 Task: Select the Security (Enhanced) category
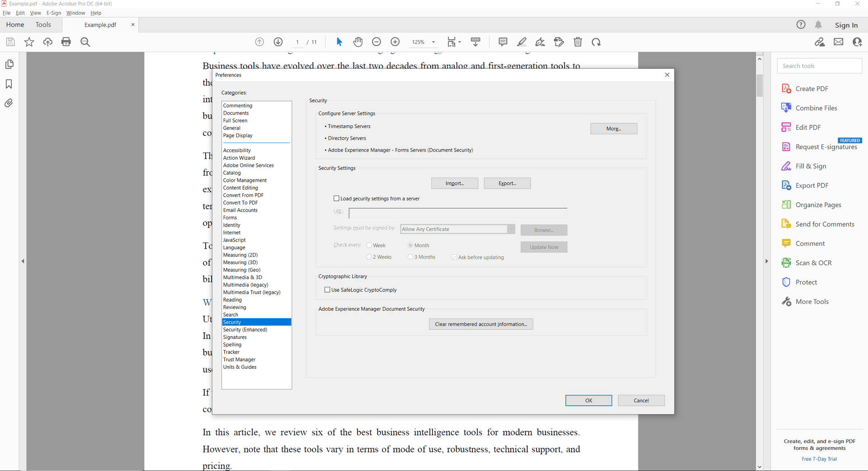245,330
